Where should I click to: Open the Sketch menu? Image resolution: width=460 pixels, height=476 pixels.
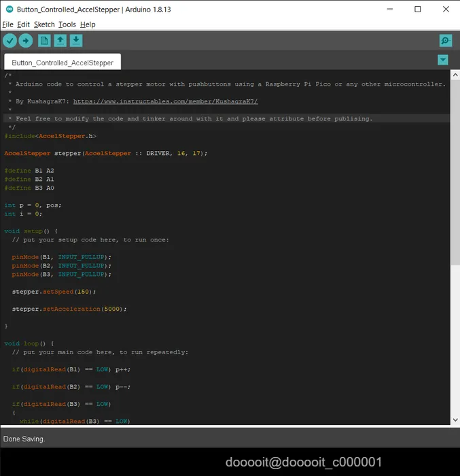[x=44, y=24]
